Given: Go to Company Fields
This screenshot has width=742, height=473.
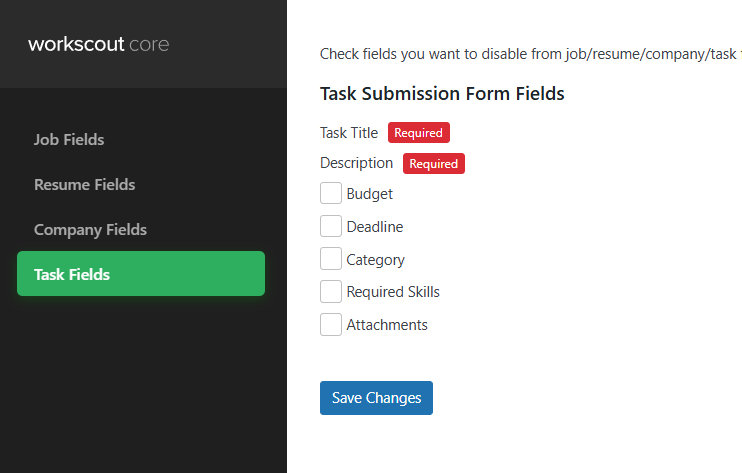Looking at the screenshot, I should click(90, 230).
